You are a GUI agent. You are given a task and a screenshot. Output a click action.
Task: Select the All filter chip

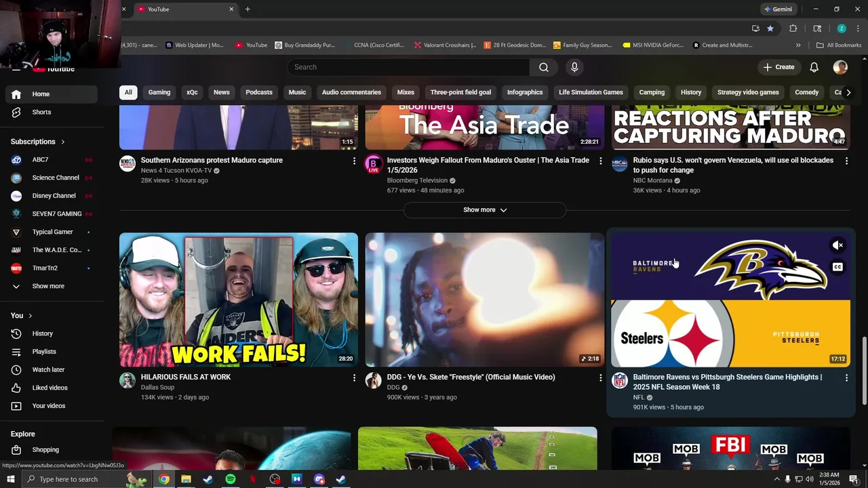pos(128,92)
